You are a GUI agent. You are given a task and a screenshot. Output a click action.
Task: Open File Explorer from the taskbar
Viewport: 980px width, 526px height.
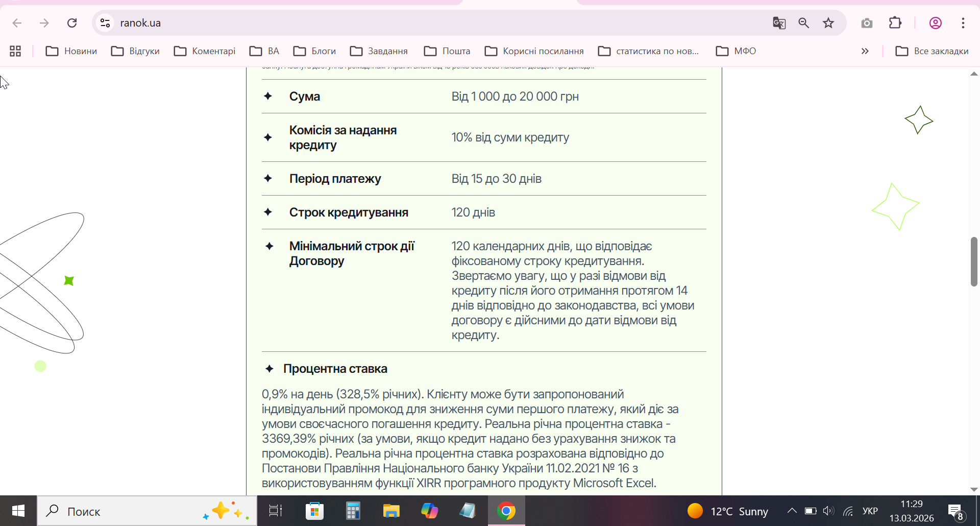point(391,511)
